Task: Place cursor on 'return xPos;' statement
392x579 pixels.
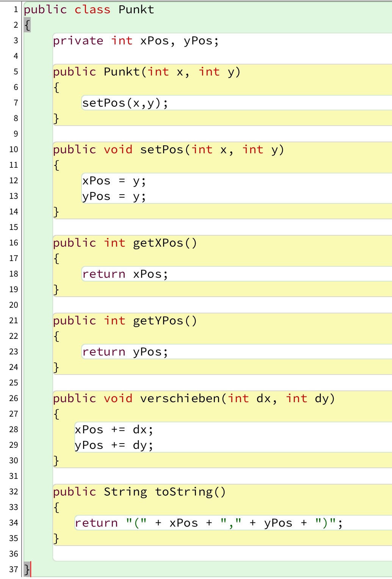Action: (x=125, y=274)
